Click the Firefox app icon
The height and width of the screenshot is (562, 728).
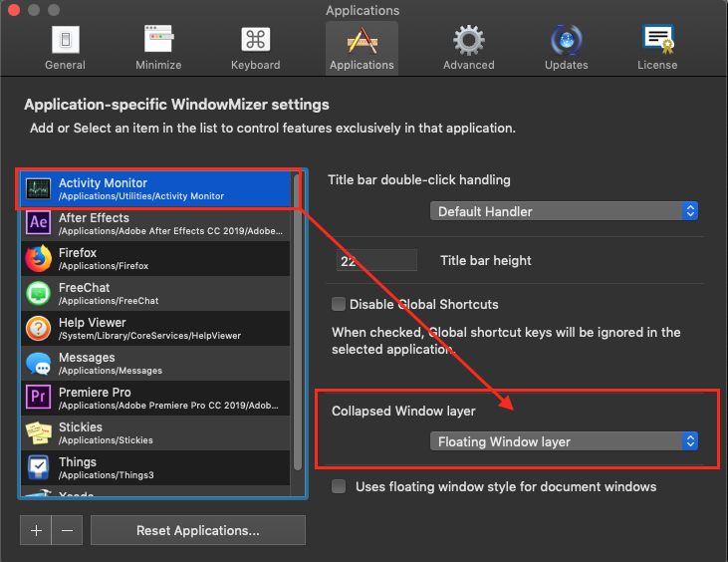pos(38,259)
